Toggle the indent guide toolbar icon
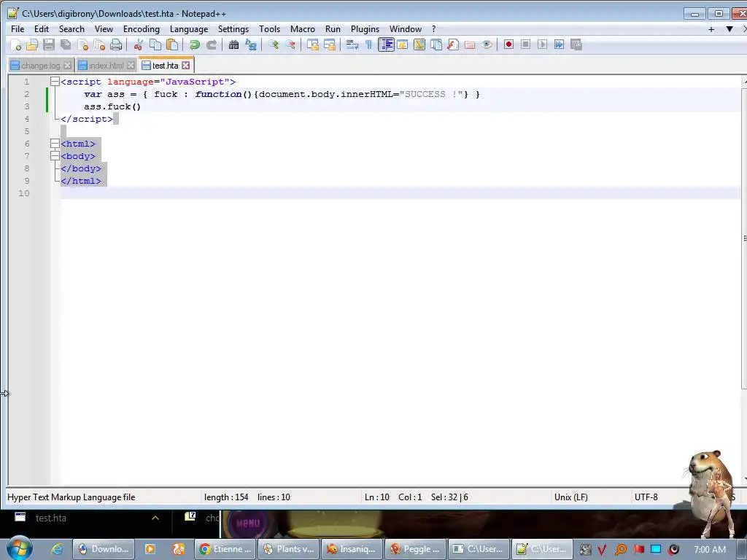Viewport: 747px width, 560px height. click(386, 44)
